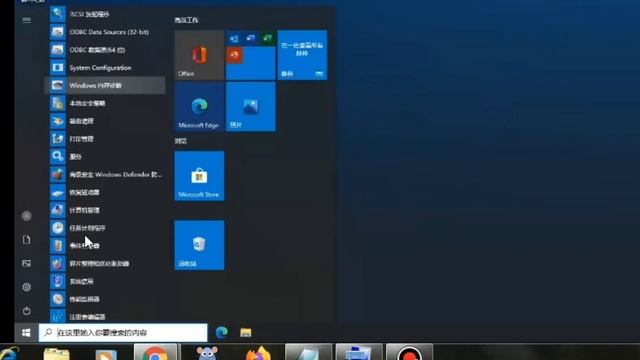Open 系统信息 (System Information)

pyautogui.click(x=105, y=281)
